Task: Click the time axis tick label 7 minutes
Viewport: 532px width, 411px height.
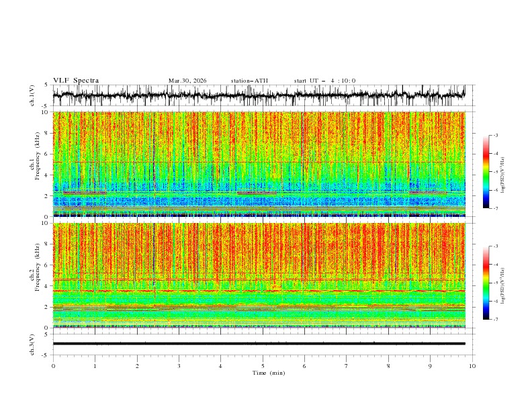Action: tap(347, 366)
